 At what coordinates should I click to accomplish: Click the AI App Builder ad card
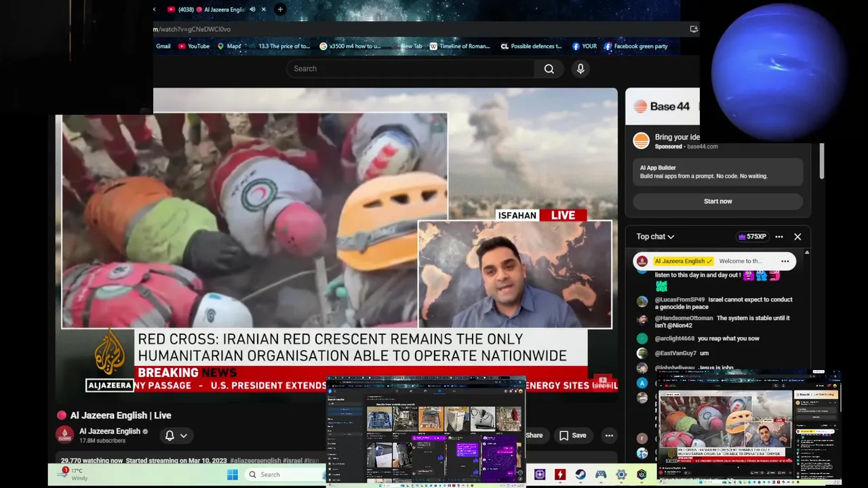[717, 172]
